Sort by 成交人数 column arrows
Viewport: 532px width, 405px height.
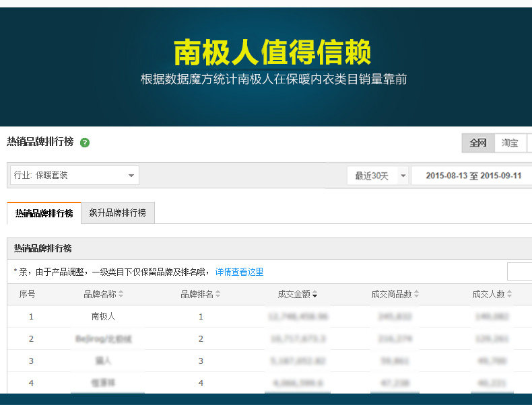click(x=509, y=294)
